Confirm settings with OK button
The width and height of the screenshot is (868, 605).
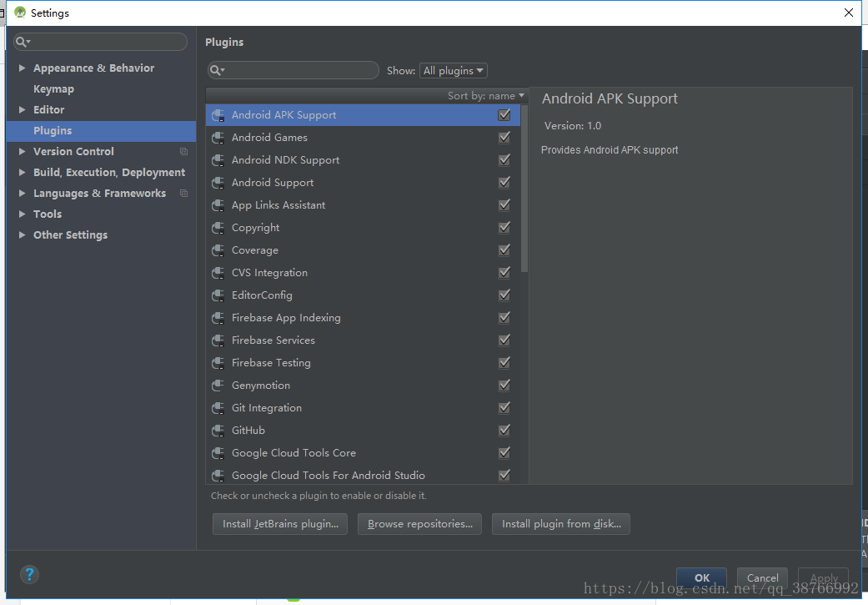(x=701, y=577)
